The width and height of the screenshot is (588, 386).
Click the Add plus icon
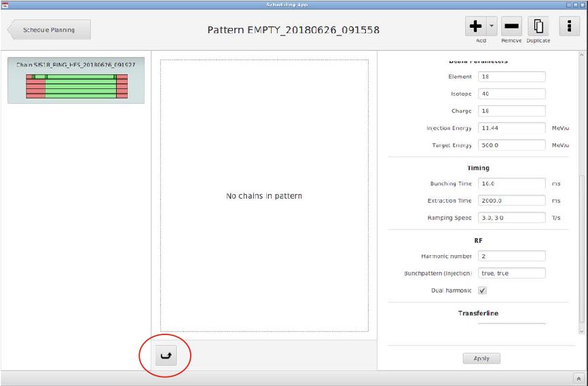point(476,26)
